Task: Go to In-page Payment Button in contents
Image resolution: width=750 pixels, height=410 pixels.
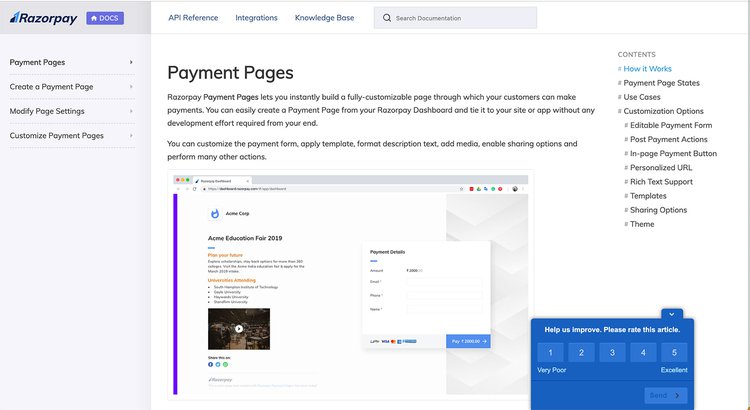Action: (x=673, y=153)
